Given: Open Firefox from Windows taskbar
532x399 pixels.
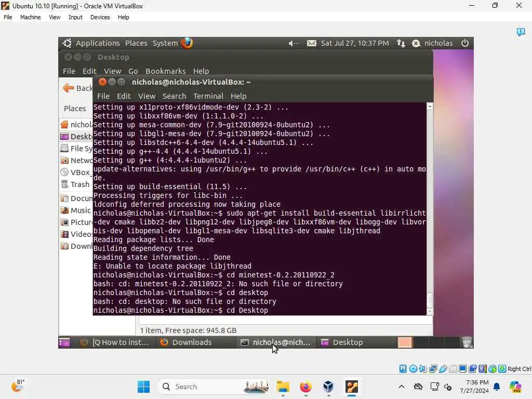Looking at the screenshot, I should click(305, 387).
